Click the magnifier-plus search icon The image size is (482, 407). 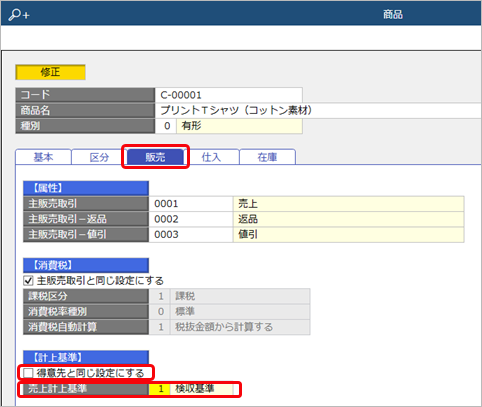click(19, 15)
